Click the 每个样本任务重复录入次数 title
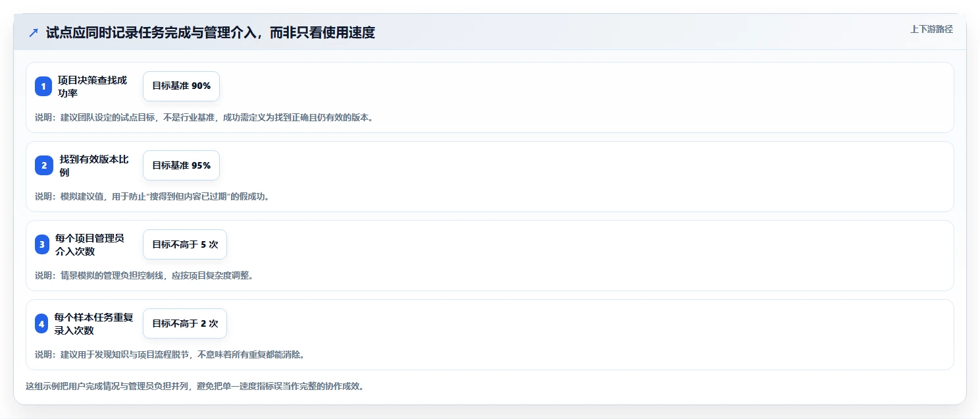 (94, 323)
